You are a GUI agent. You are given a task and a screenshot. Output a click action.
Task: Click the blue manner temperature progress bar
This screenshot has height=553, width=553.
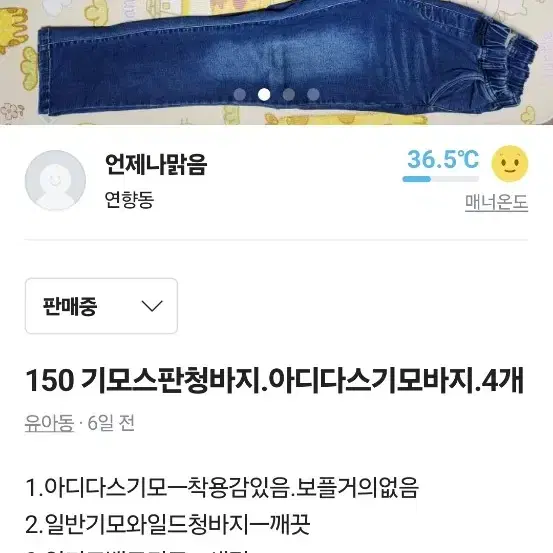point(440,179)
